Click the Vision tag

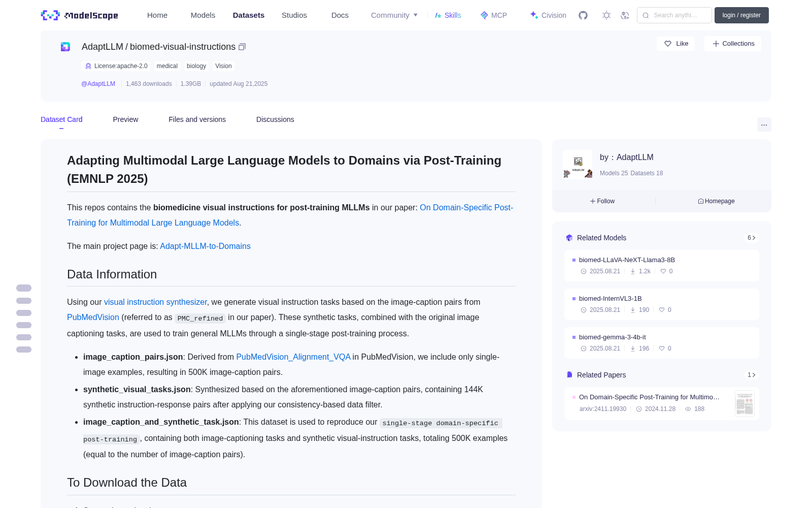(x=223, y=66)
